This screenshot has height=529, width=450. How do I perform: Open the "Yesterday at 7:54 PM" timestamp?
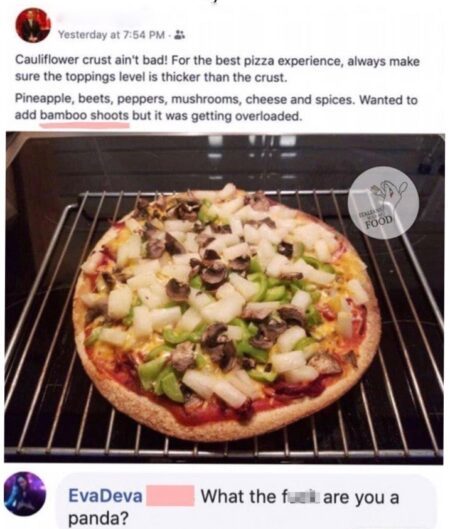(112, 34)
